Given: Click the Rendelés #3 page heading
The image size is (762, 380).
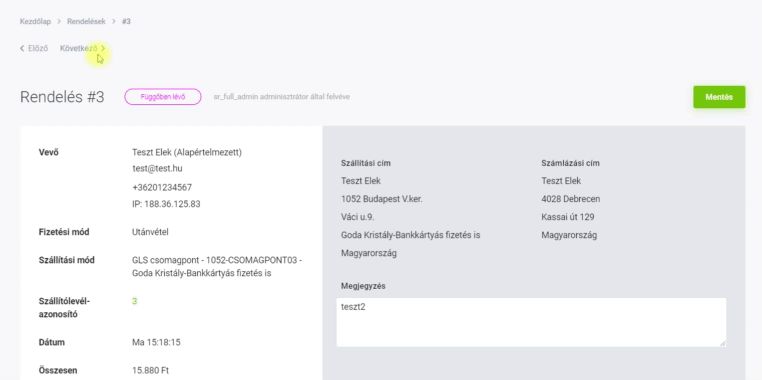Looking at the screenshot, I should [62, 97].
